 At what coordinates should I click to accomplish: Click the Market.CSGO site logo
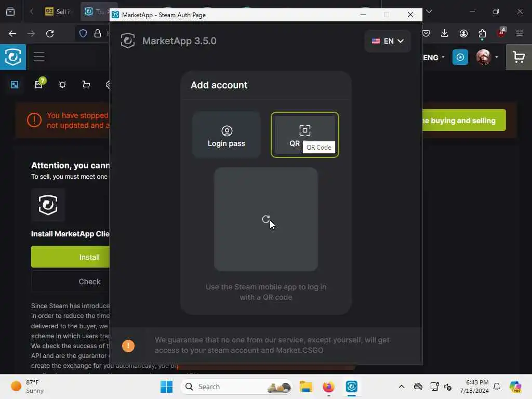(13, 57)
